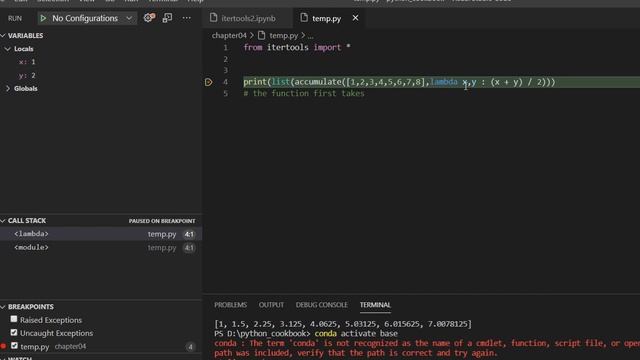Start debugging with green play icon
Viewport: 640px width, 360px height.
tap(43, 18)
